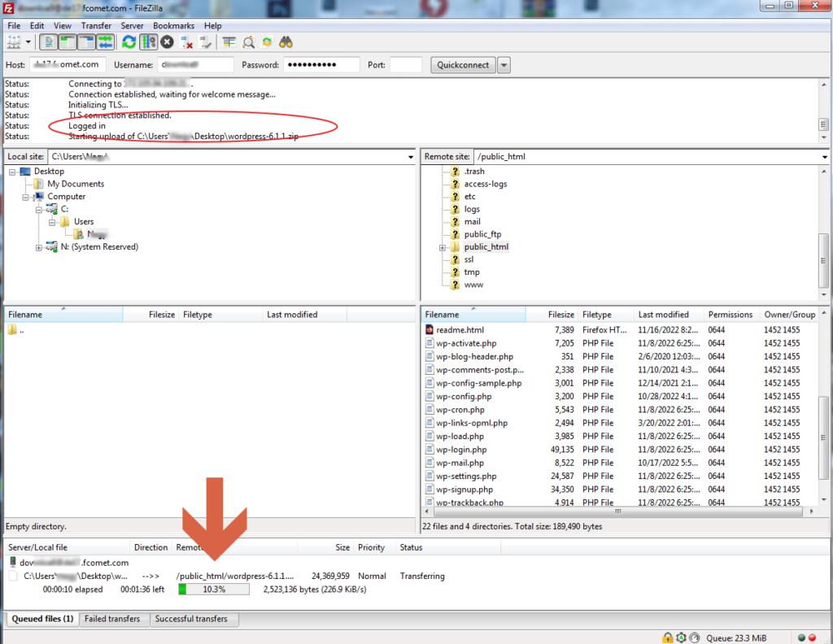Switch to the Failed transfers tab

112,619
